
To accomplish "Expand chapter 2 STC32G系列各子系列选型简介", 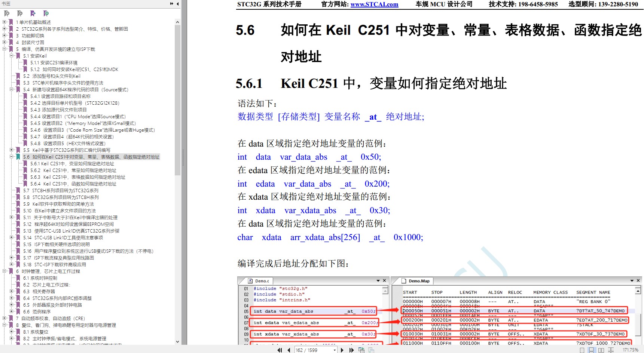I will coord(4,29).
